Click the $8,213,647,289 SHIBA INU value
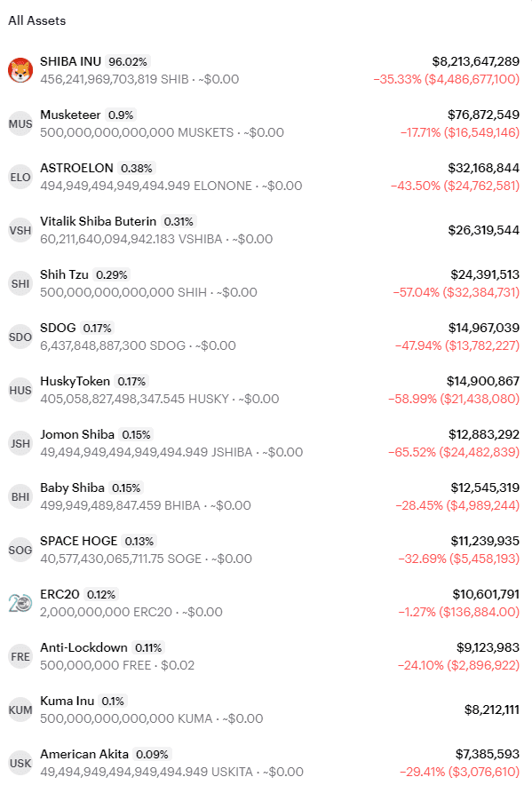The image size is (532, 793). [475, 61]
